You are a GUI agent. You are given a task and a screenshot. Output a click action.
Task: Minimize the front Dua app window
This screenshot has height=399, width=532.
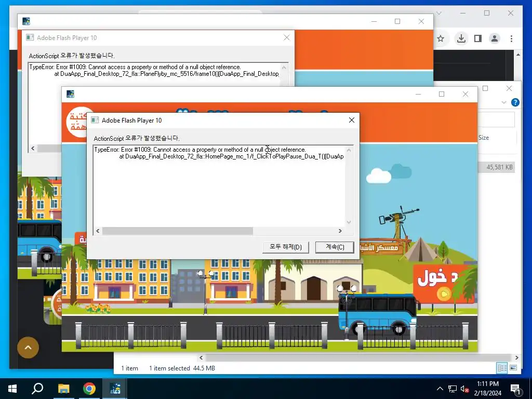click(x=418, y=94)
